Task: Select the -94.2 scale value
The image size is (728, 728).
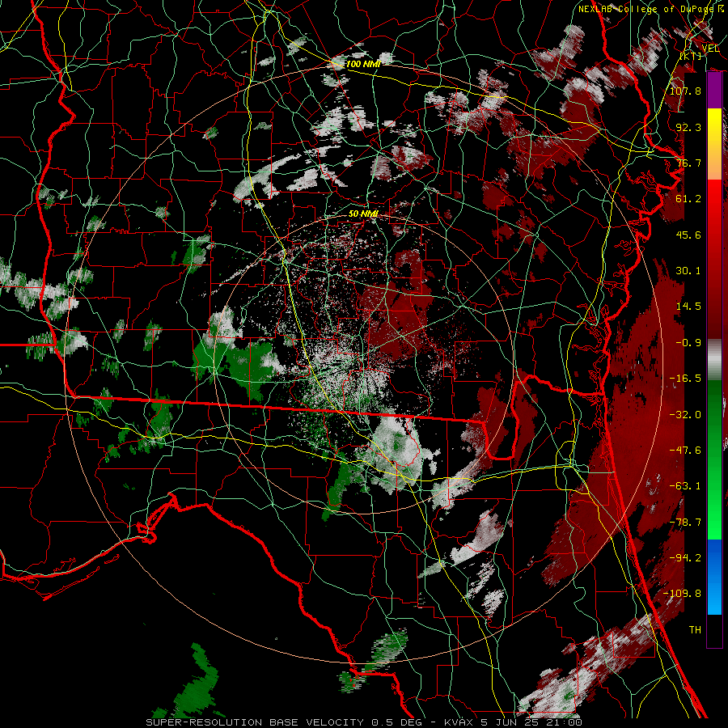Action: 685,558
